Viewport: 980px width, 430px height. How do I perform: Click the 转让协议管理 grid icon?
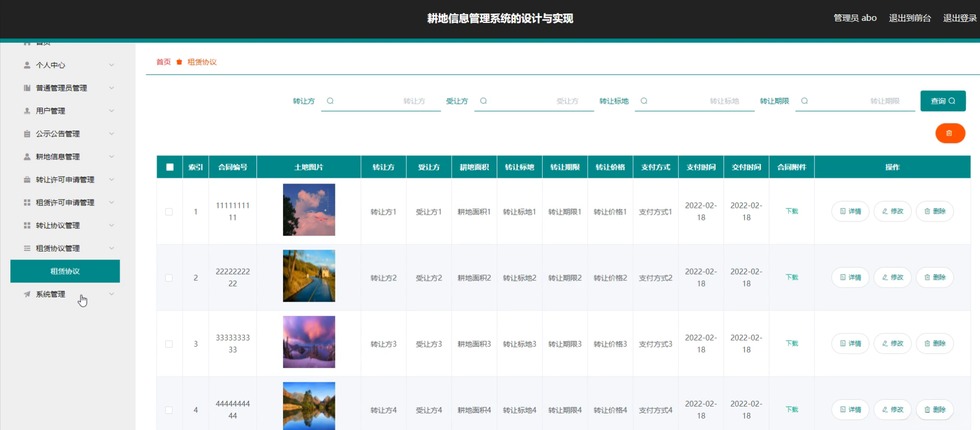pyautogui.click(x=27, y=225)
